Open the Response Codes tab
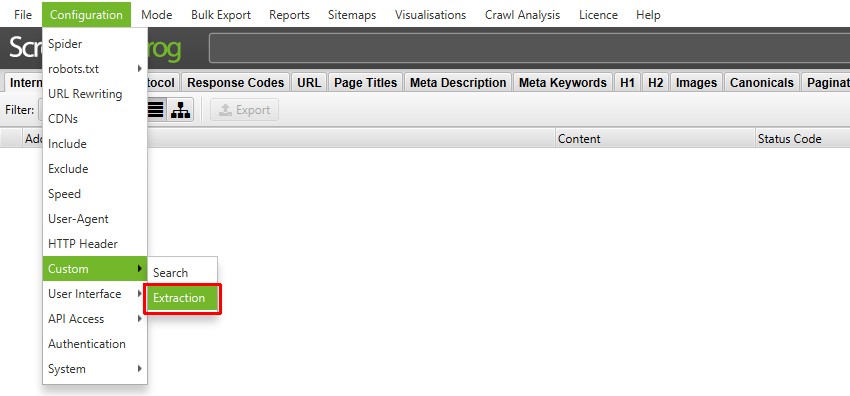The width and height of the screenshot is (850, 396). click(235, 83)
